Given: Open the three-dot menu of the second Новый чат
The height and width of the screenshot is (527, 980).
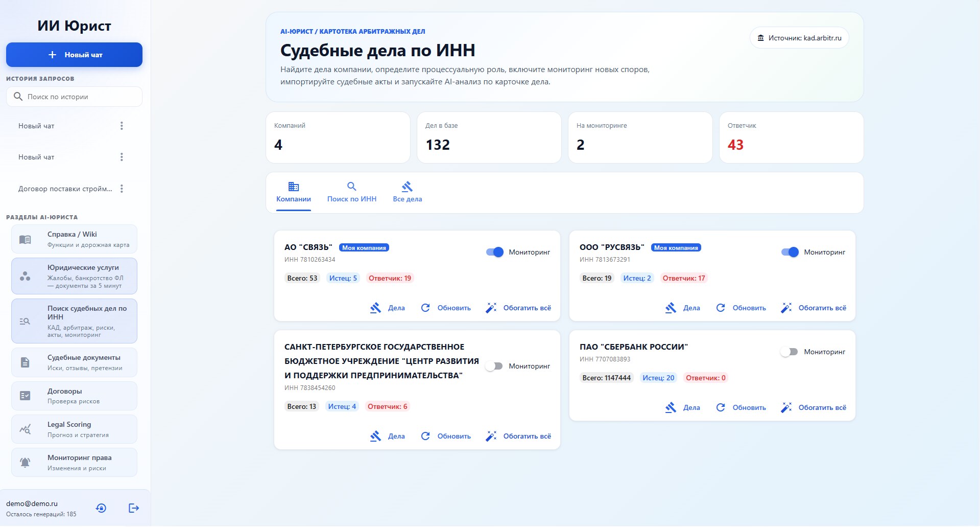Looking at the screenshot, I should point(122,157).
